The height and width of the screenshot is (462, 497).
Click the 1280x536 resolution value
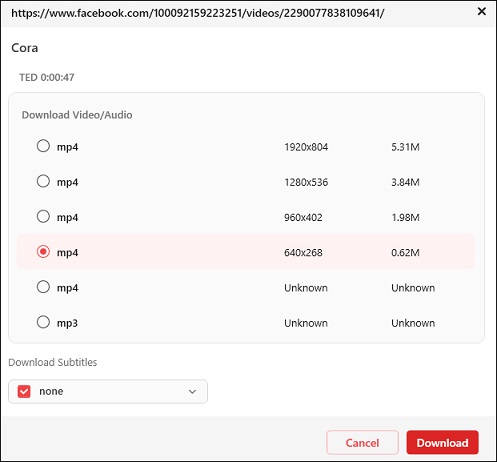(306, 182)
